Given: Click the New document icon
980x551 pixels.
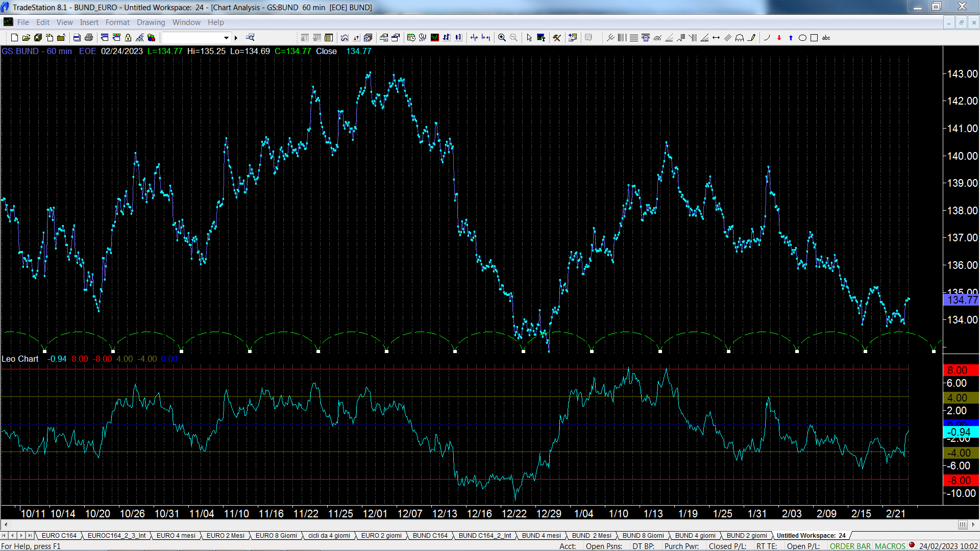Looking at the screenshot, I should click(14, 38).
